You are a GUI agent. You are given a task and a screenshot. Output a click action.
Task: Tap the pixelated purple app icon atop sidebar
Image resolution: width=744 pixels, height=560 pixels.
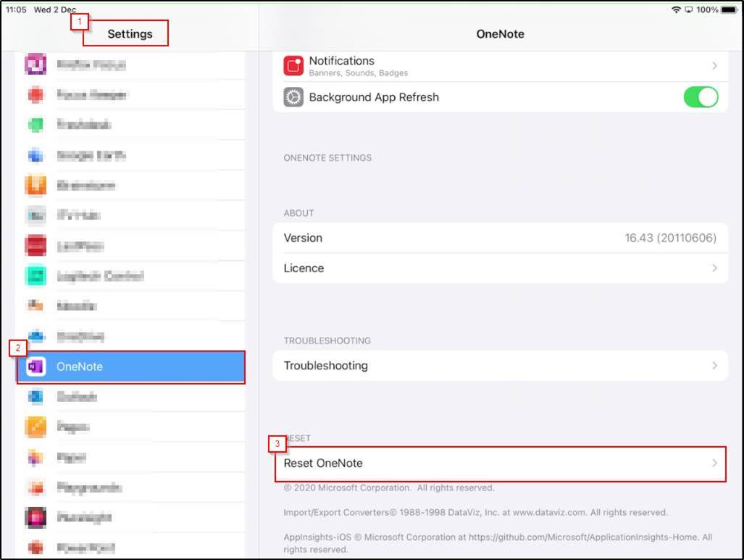tap(35, 64)
